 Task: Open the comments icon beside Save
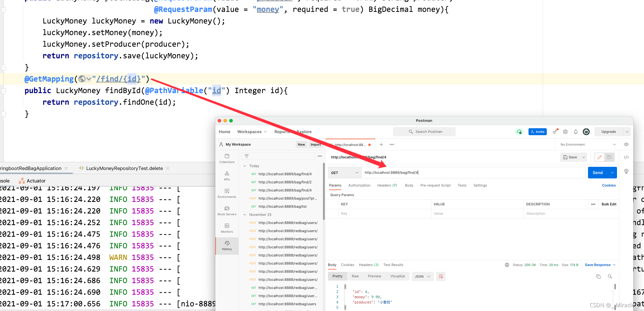[609, 157]
